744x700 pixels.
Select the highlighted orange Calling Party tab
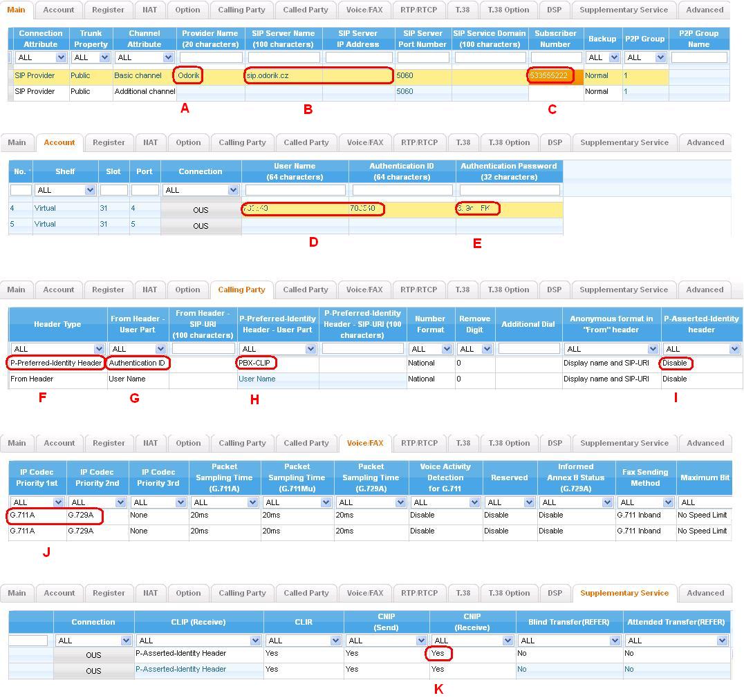[x=241, y=290]
